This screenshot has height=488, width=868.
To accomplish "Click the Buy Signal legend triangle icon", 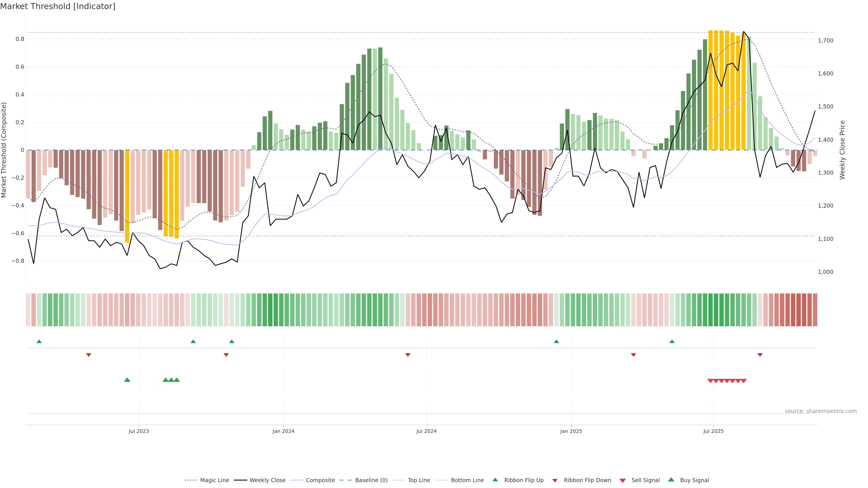I will tap(671, 480).
